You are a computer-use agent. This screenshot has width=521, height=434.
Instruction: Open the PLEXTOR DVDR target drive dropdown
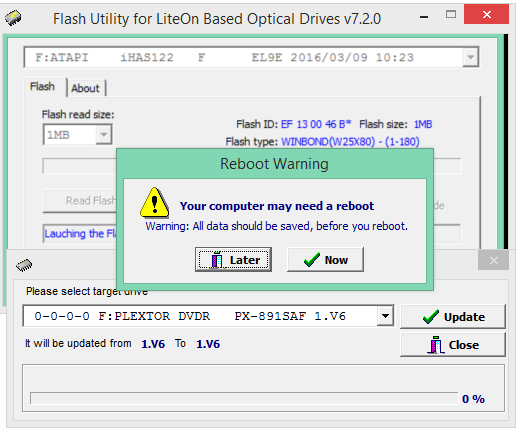pos(385,316)
